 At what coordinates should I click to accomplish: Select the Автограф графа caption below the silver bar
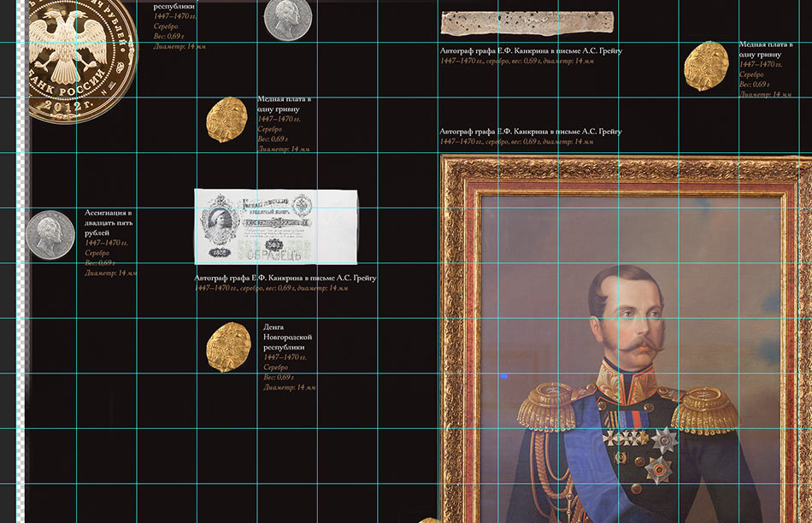530,50
